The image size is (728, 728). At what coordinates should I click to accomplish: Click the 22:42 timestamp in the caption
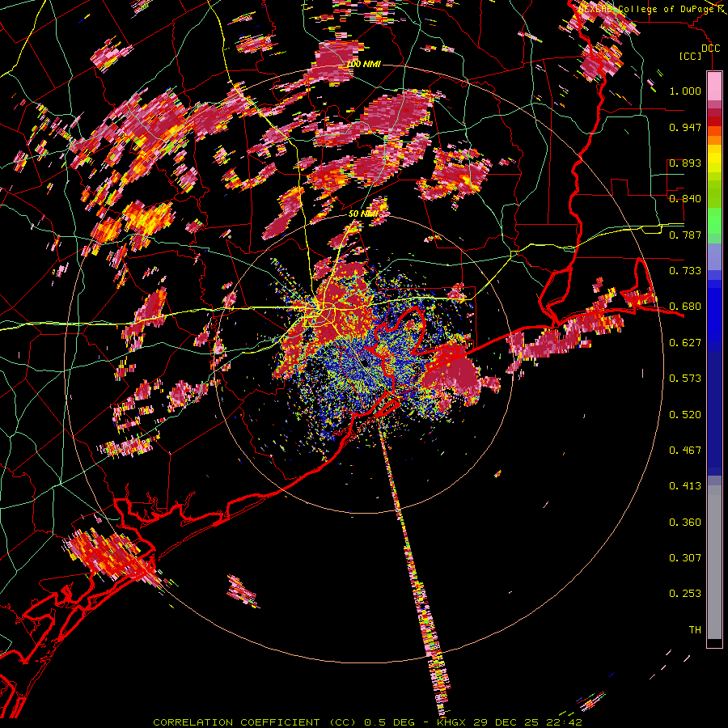pos(565,722)
